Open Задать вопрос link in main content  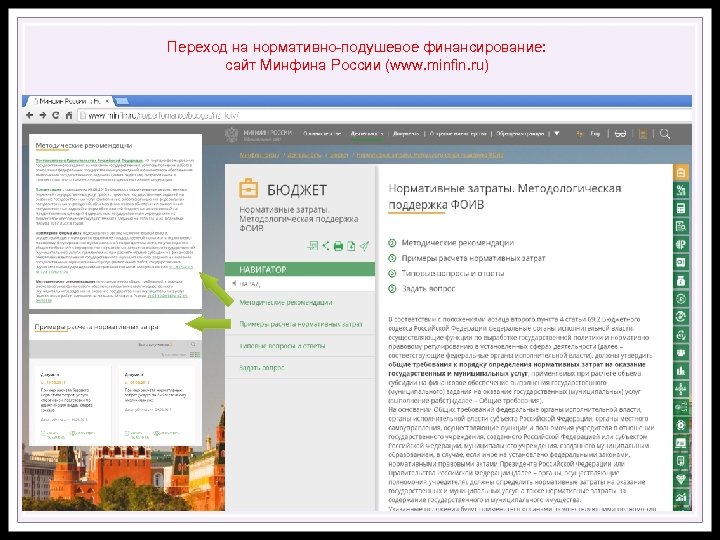coord(428,289)
